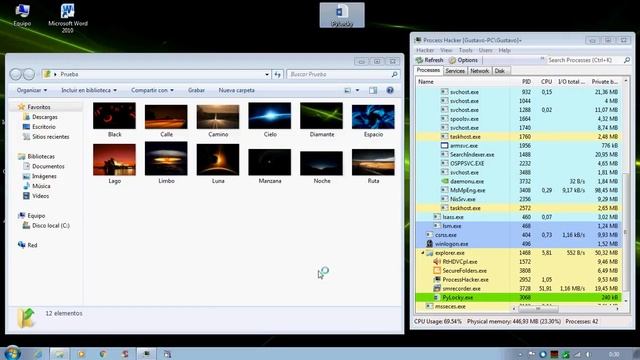
Task: Select the daemonu.exe process
Action: pos(518,181)
